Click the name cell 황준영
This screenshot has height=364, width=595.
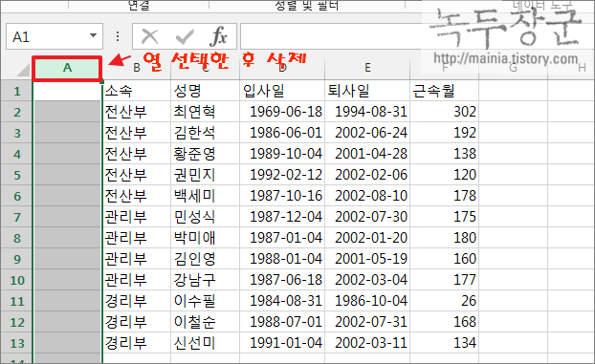tap(206, 154)
